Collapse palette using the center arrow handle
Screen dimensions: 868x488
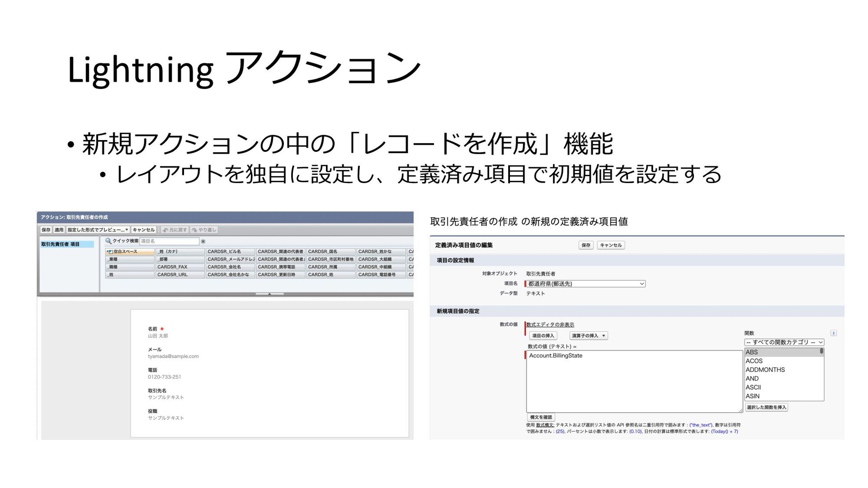tap(269, 294)
